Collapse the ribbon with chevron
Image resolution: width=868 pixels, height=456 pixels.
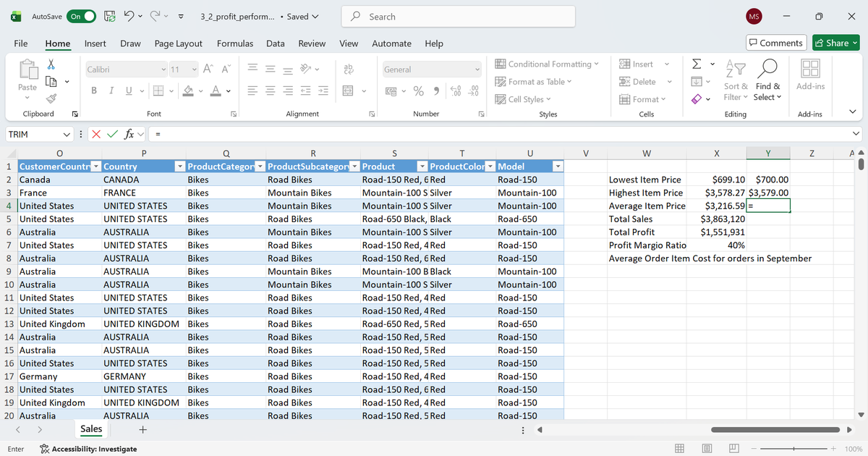coord(852,111)
